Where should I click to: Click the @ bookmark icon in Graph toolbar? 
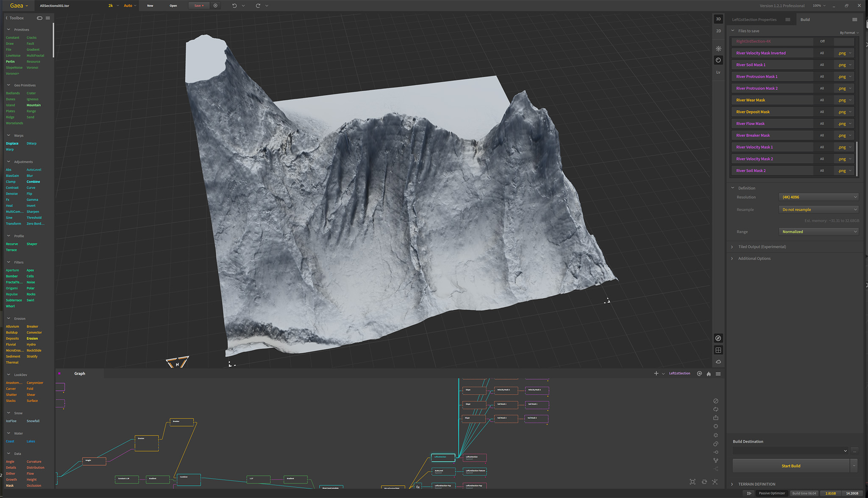coord(699,374)
